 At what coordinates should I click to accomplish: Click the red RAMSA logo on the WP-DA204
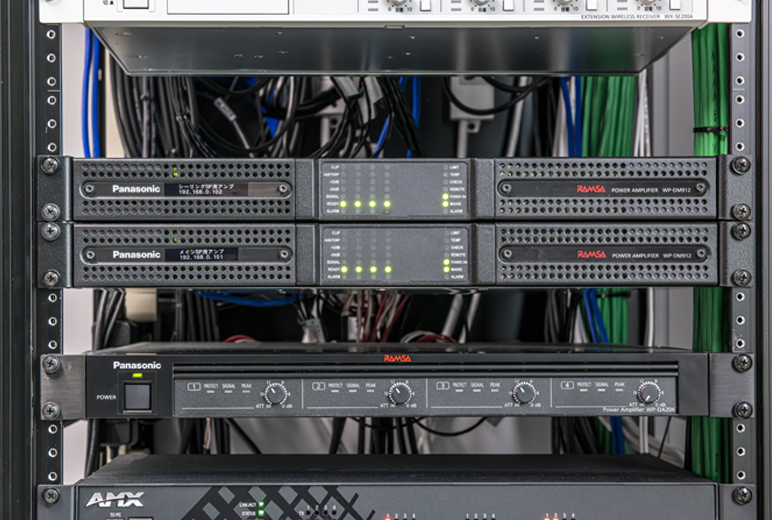click(397, 358)
